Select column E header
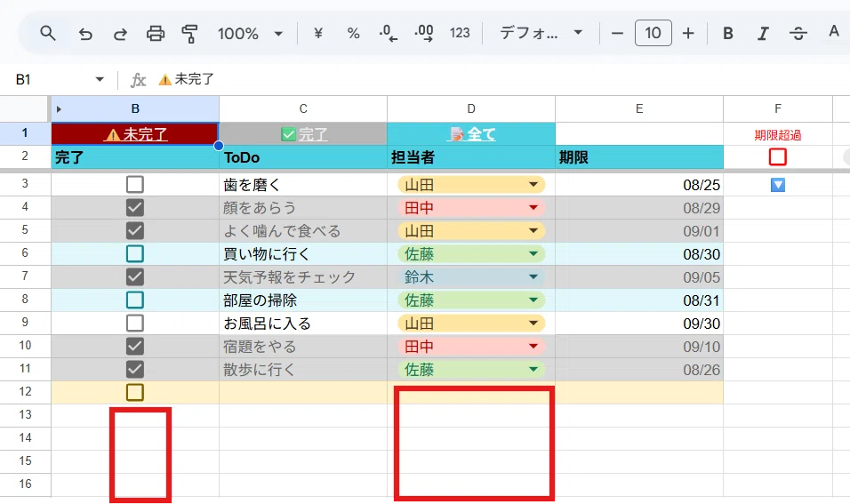 coord(639,109)
